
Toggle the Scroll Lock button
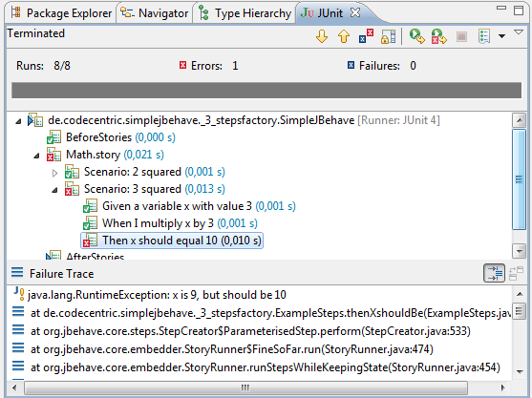point(388,36)
